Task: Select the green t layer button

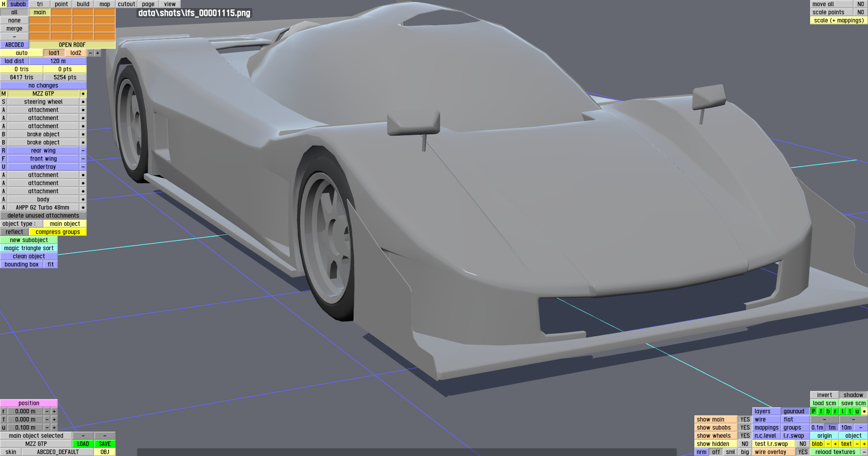Action: [x=850, y=411]
